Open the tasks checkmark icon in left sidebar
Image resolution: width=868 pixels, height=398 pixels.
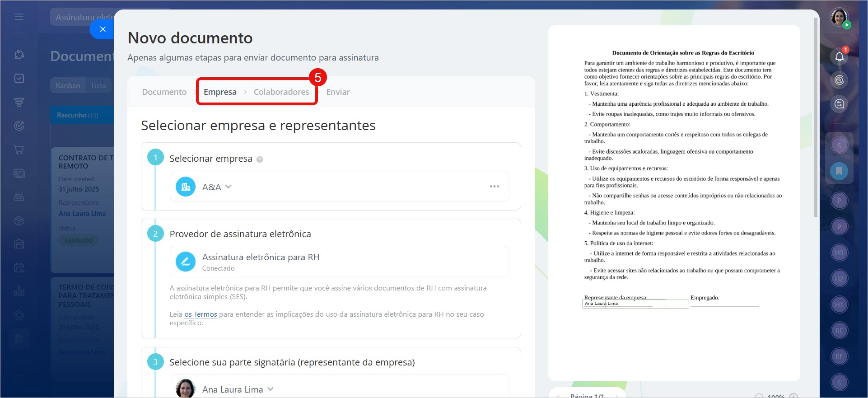pyautogui.click(x=19, y=79)
